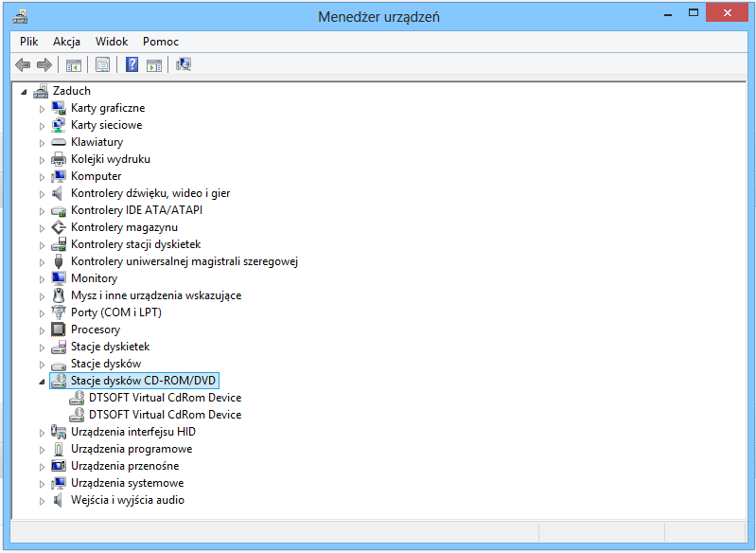Collapse the Zaduch root node
This screenshot has height=553, width=756.
[x=24, y=92]
